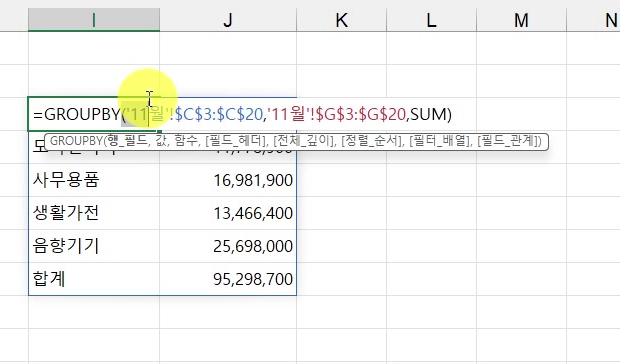Select column L header
The height and width of the screenshot is (364, 620).
coord(431,19)
